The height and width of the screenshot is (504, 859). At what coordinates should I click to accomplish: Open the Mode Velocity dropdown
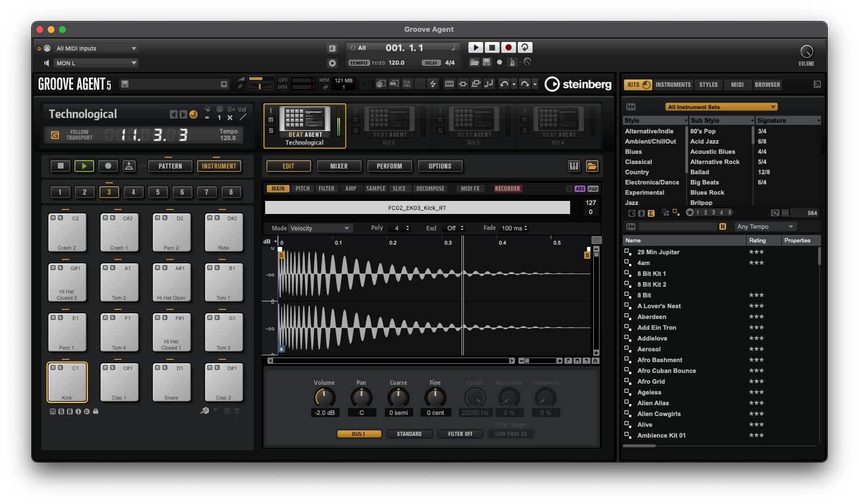(320, 228)
